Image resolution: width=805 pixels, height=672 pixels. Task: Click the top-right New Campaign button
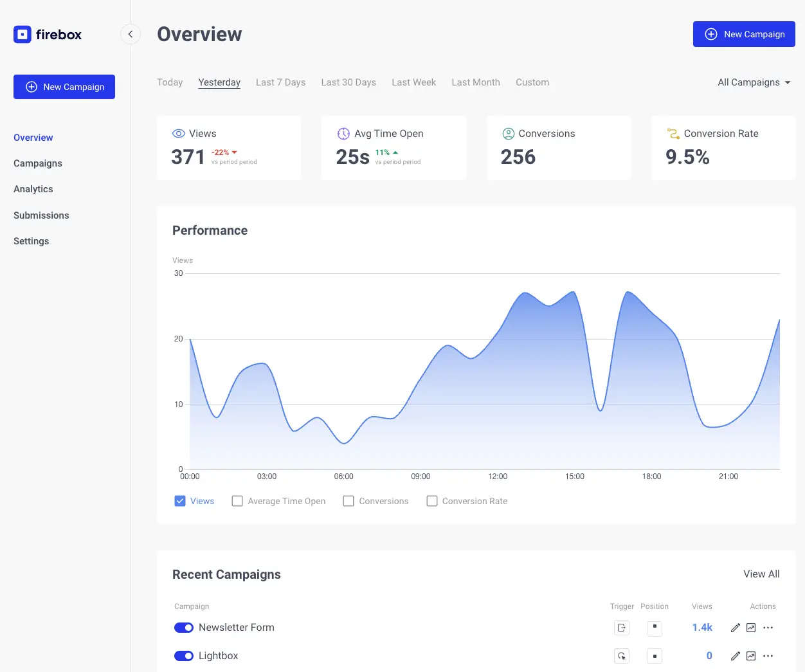click(744, 34)
